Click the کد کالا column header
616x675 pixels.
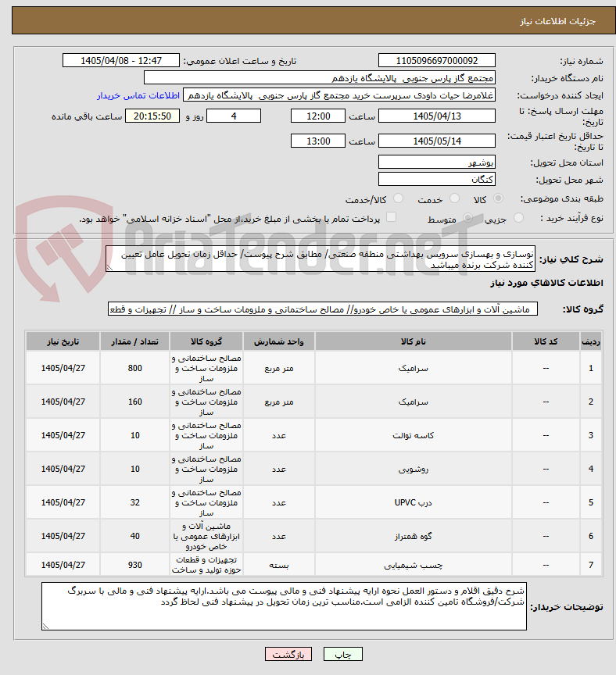pyautogui.click(x=546, y=341)
